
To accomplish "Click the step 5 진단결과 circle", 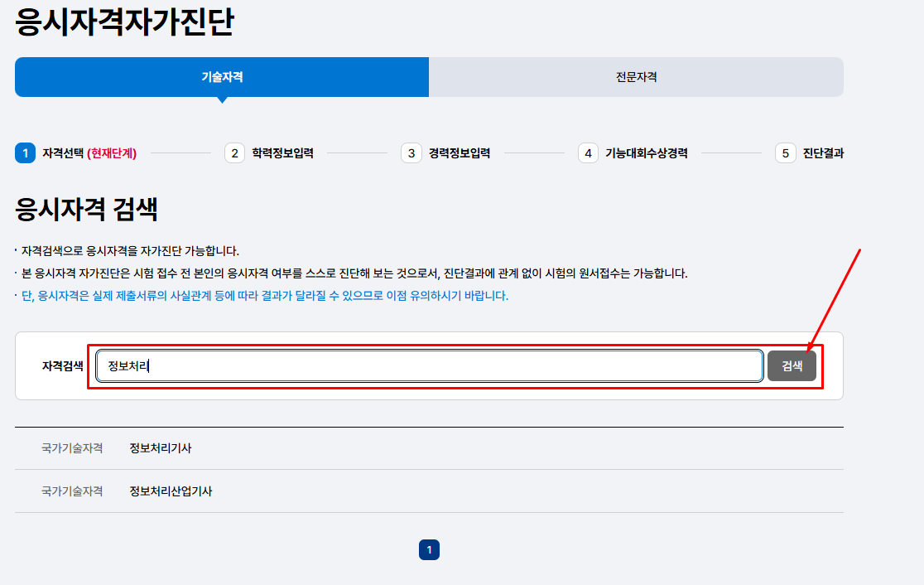I will point(785,152).
